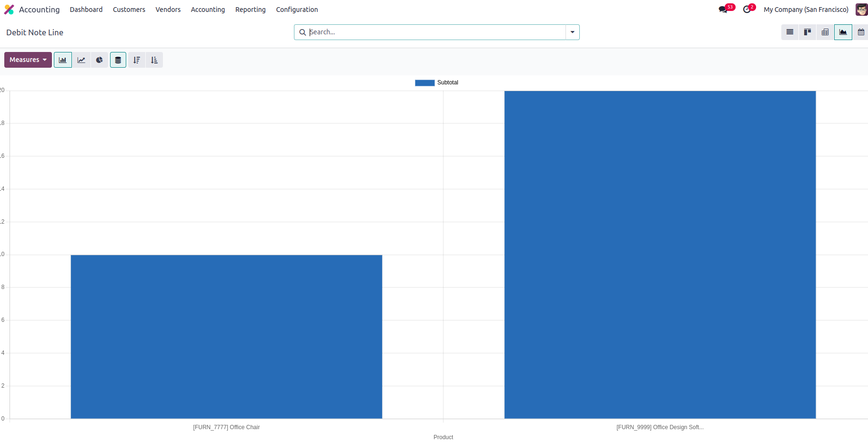This screenshot has width=868, height=443.
Task: Click the Product axis title
Action: coord(444,437)
